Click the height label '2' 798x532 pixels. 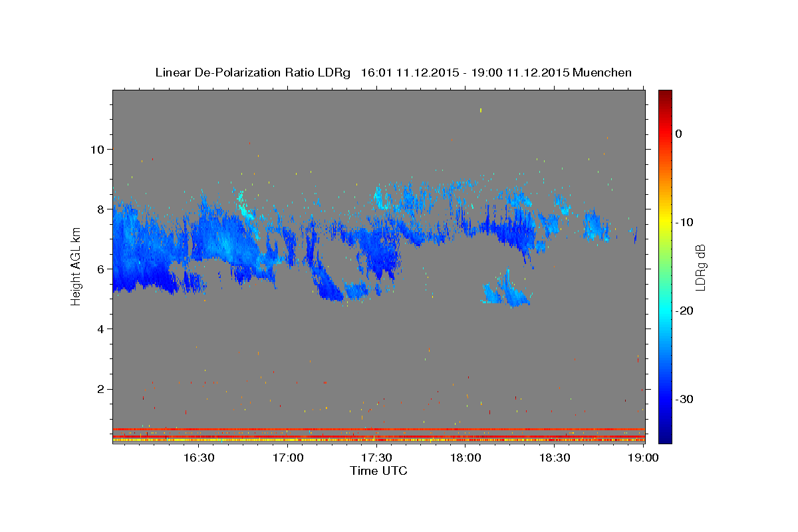(x=101, y=389)
